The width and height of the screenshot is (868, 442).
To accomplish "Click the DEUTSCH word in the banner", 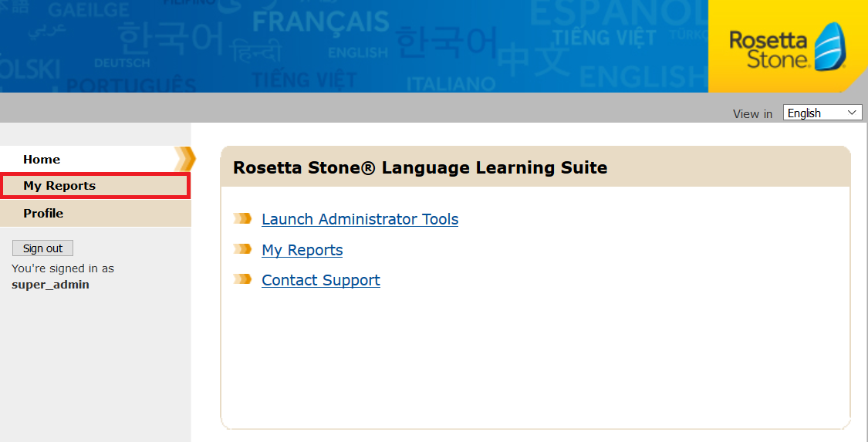I will [122, 62].
